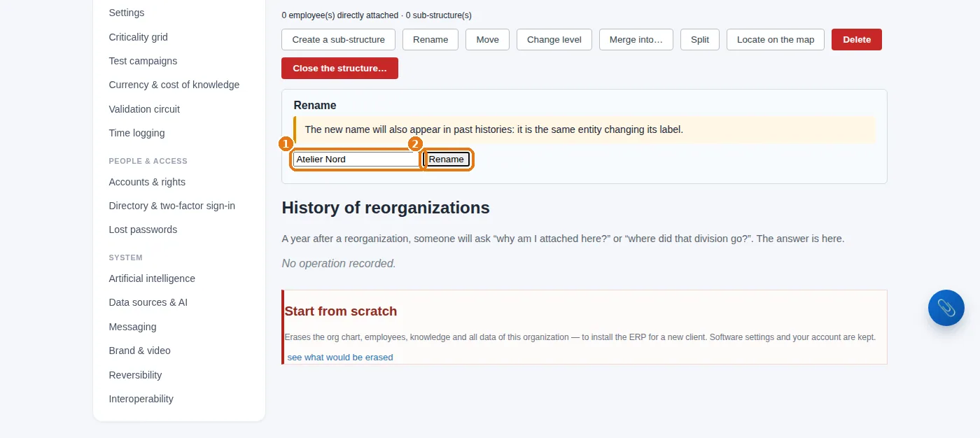Open Interoperability settings
The image size is (980, 438).
(141, 399)
